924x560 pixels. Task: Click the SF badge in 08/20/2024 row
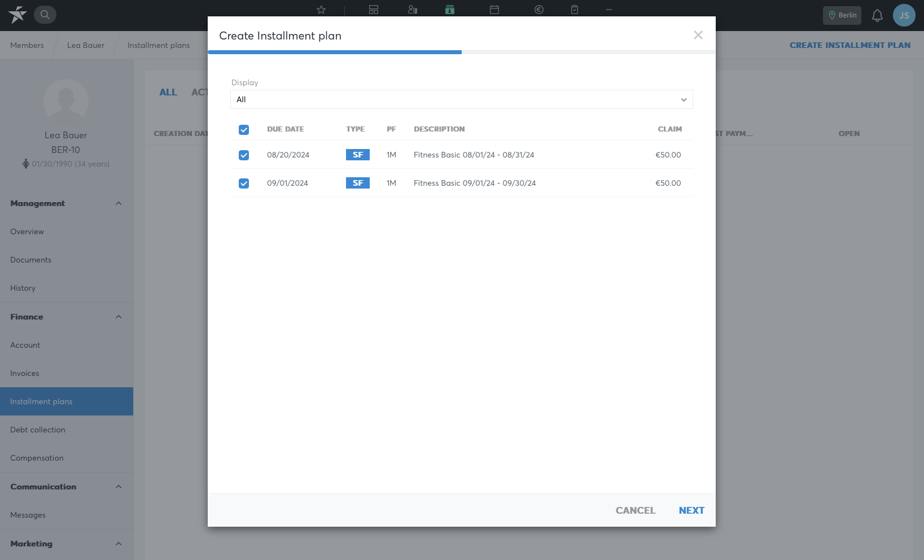click(x=358, y=155)
